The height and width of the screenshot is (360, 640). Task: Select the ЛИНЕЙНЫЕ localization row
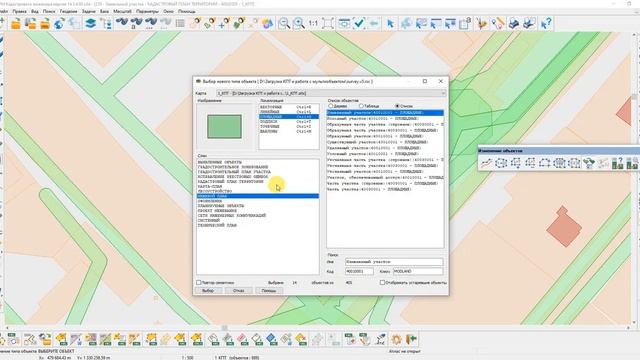[289, 111]
